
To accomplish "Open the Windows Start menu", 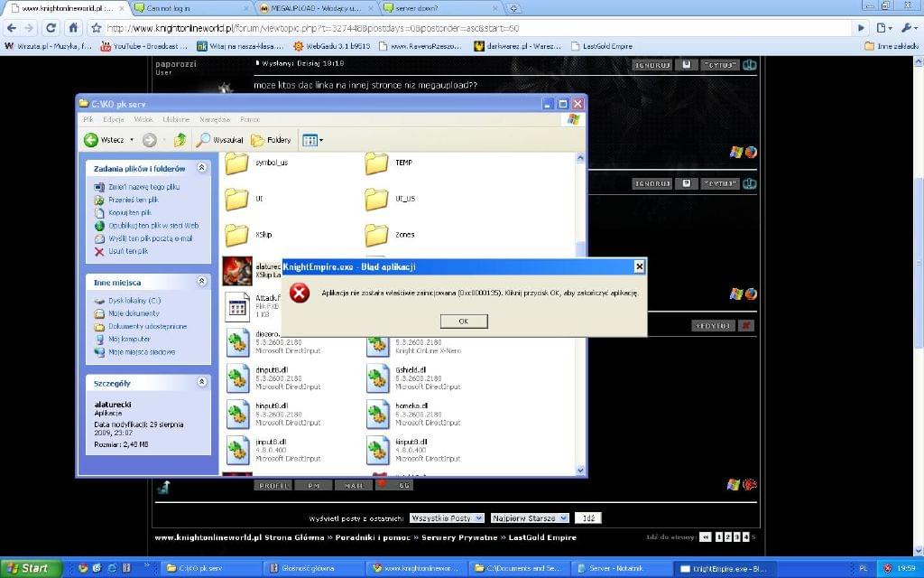I will pos(31,568).
